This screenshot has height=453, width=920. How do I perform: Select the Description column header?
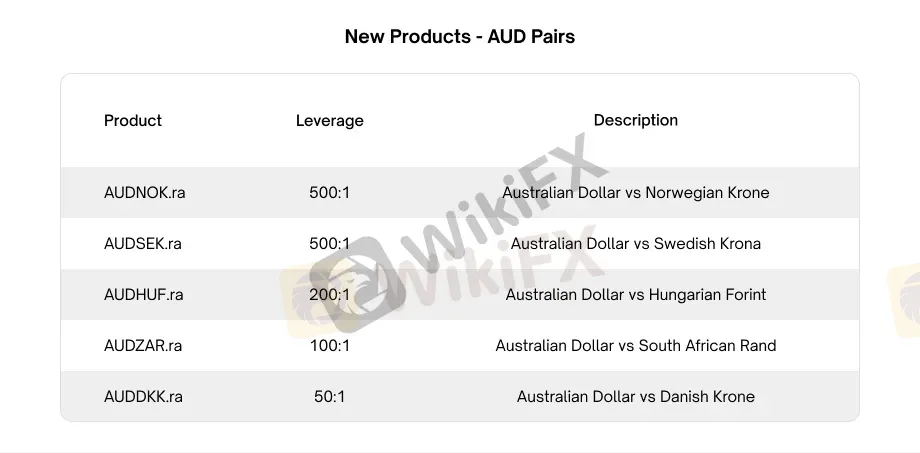[x=635, y=120]
